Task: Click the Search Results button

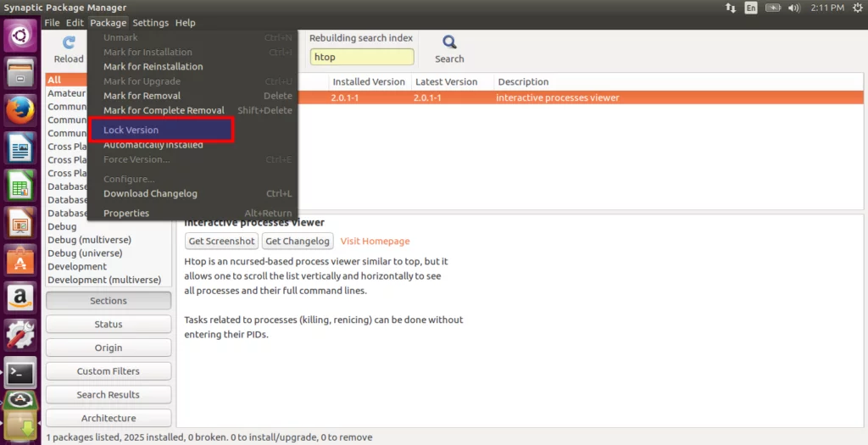Action: coord(108,395)
